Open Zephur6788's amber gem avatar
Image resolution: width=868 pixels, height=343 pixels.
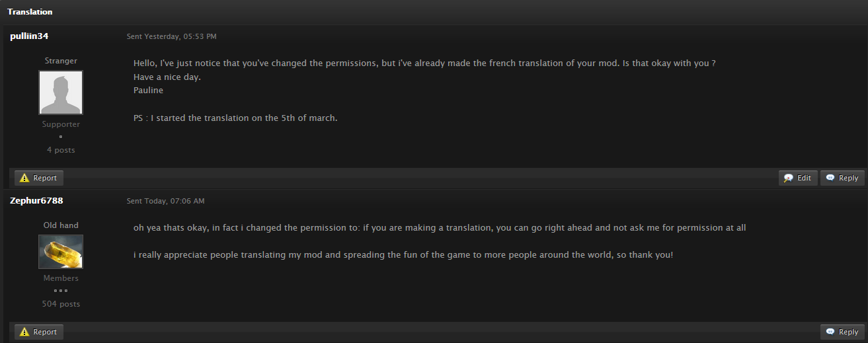click(x=61, y=252)
